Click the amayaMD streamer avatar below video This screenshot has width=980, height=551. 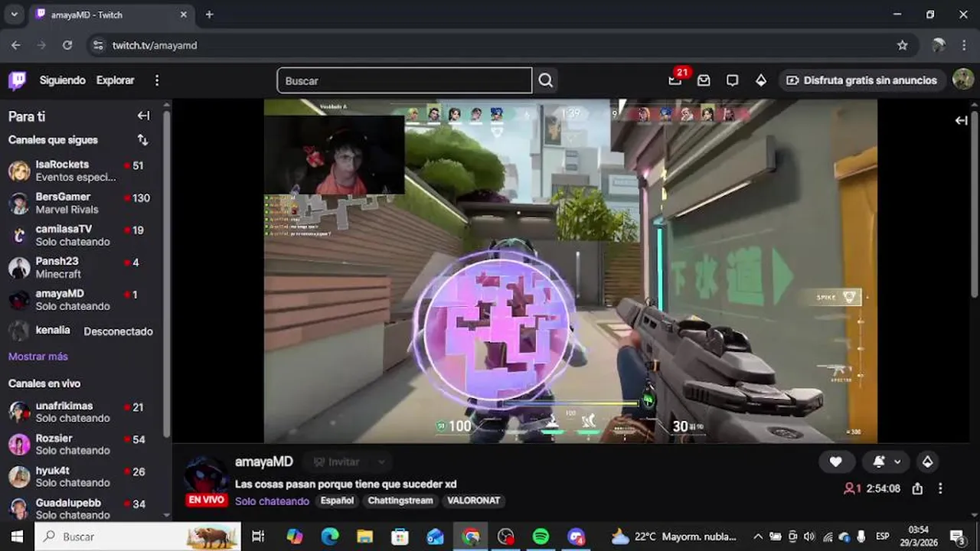(206, 476)
